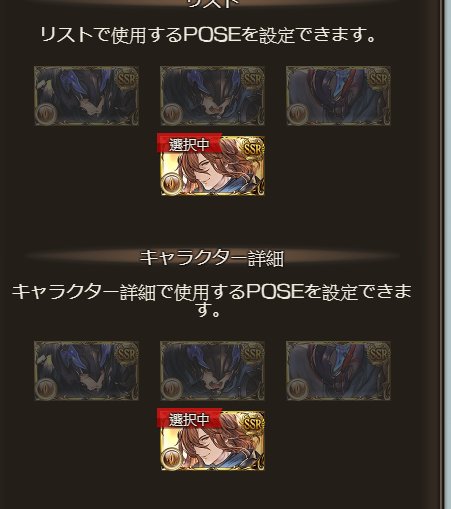Click the 選択中 badge in リスト section
This screenshot has height=509, width=451.
tap(189, 143)
